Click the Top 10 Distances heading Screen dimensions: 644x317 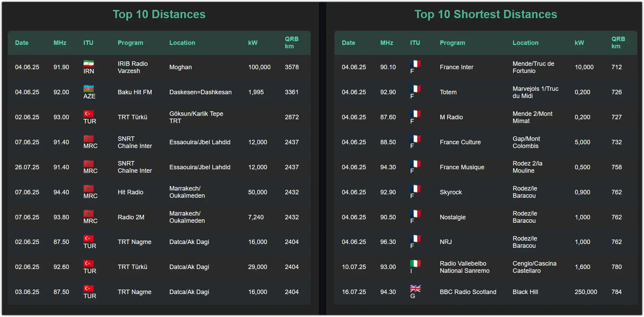[x=159, y=14]
